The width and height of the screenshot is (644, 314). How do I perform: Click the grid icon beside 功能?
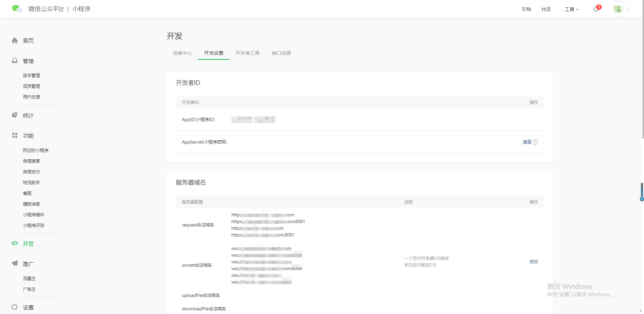tap(15, 135)
